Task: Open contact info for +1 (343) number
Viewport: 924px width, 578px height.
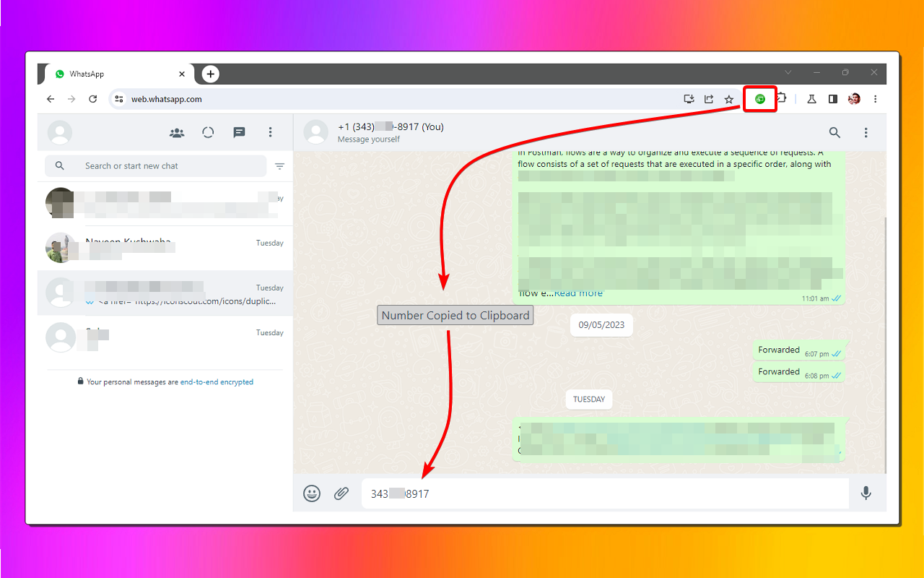Action: [391, 127]
